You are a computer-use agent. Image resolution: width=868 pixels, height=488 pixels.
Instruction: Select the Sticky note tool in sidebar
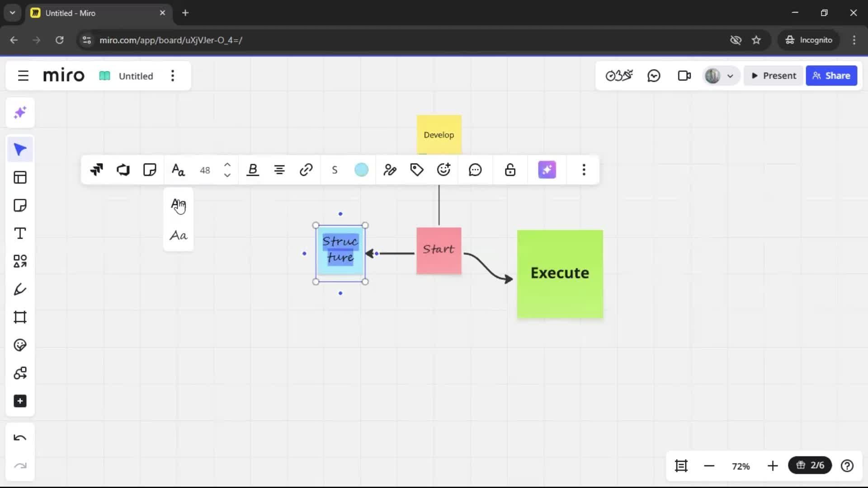(20, 206)
